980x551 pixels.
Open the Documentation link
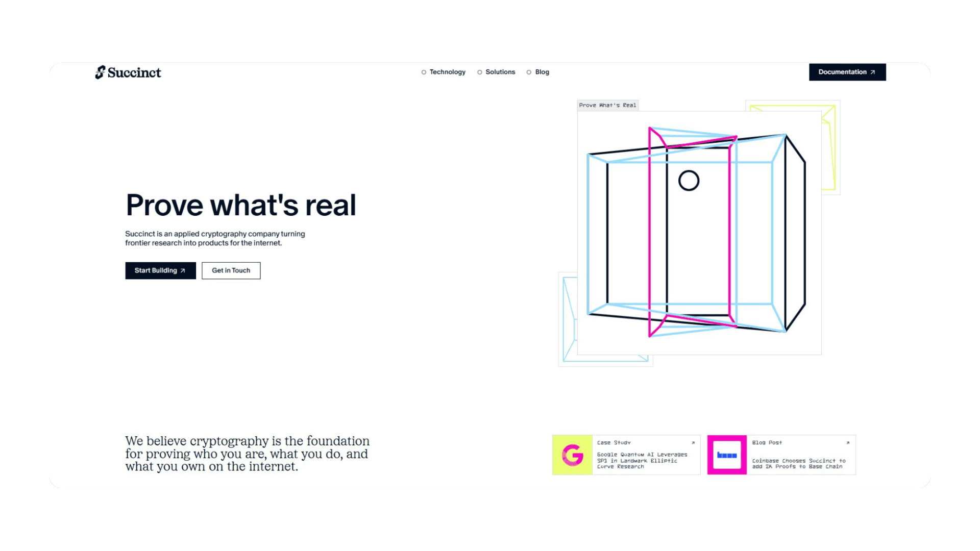coord(847,72)
